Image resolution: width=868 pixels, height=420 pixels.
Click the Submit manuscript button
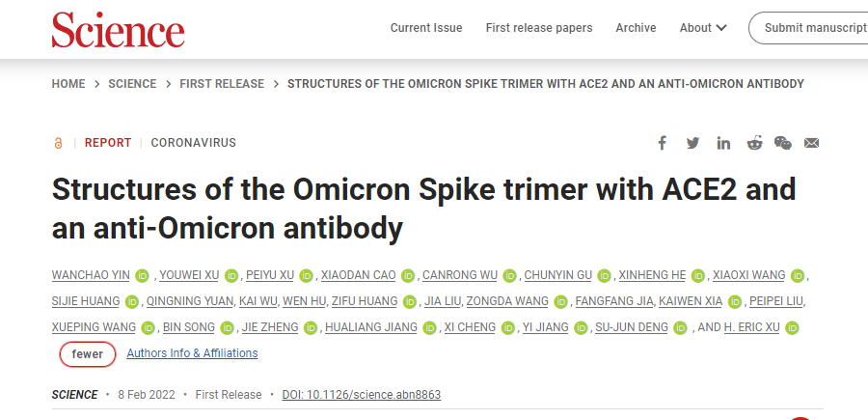(813, 28)
